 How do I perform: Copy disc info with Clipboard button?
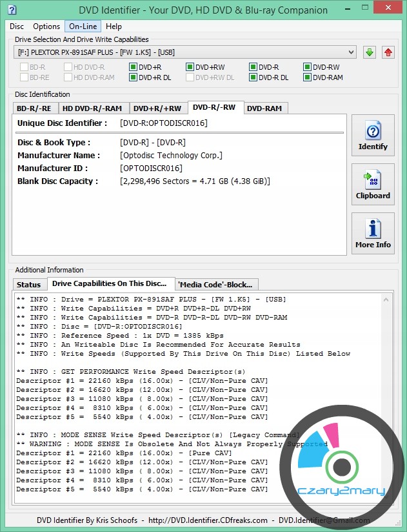[x=373, y=185]
